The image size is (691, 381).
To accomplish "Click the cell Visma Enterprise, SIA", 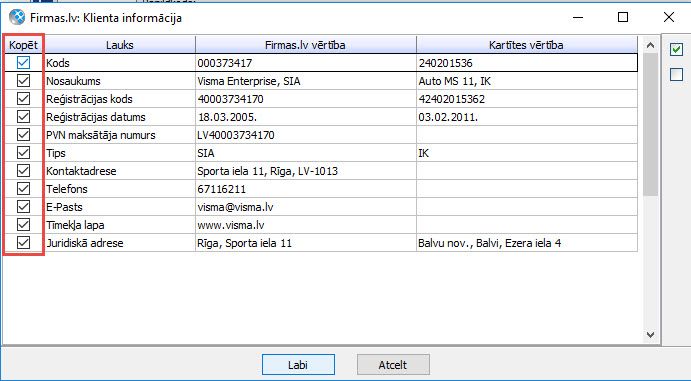I will coord(249,81).
